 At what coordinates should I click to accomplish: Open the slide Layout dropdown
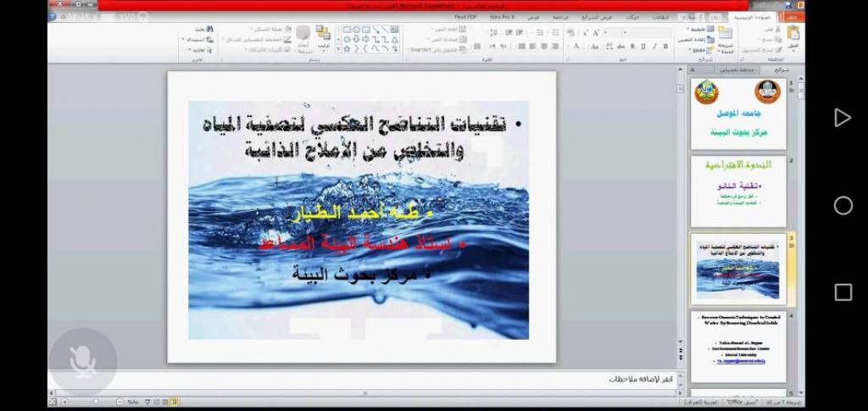coord(697,30)
